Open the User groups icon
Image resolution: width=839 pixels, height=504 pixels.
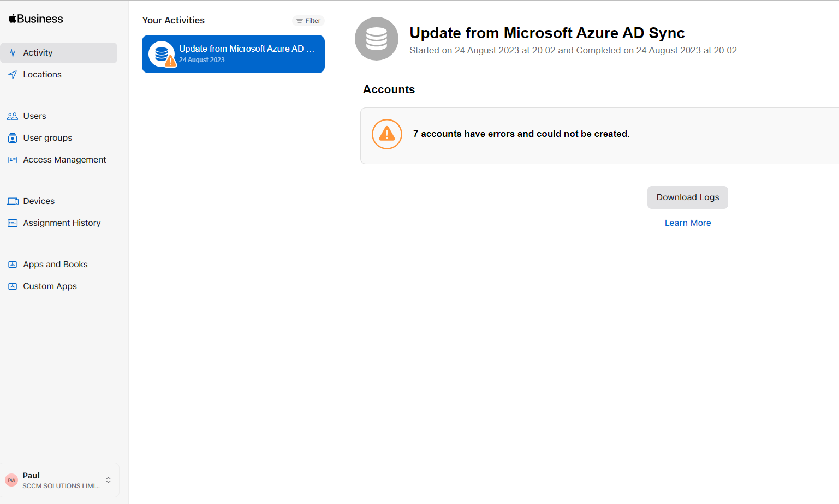pyautogui.click(x=12, y=137)
